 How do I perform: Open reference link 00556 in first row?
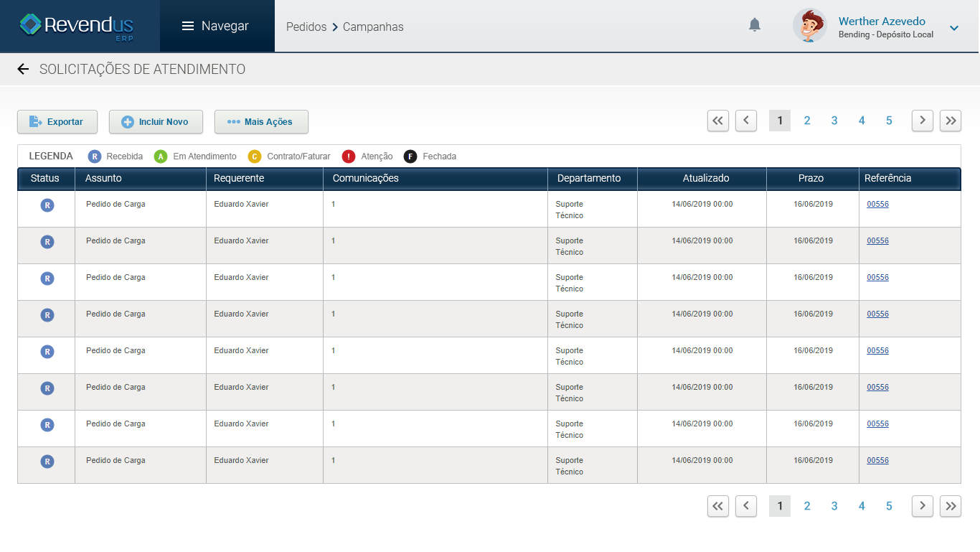pyautogui.click(x=877, y=205)
